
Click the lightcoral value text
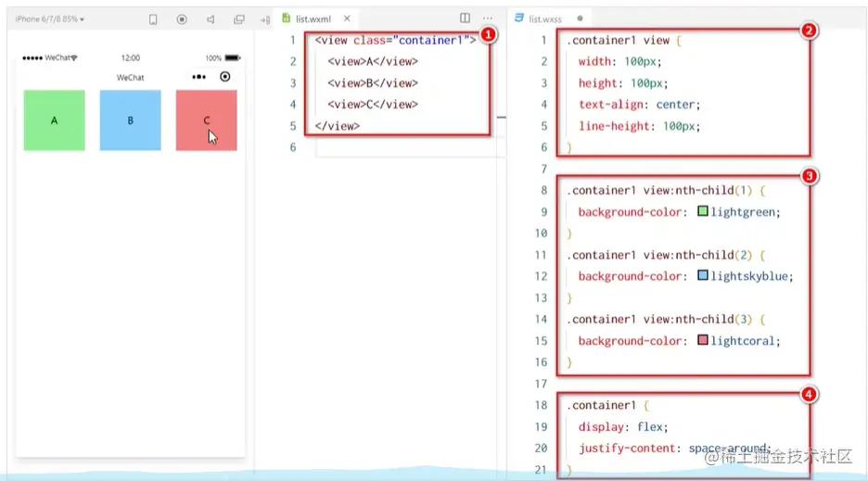745,341
